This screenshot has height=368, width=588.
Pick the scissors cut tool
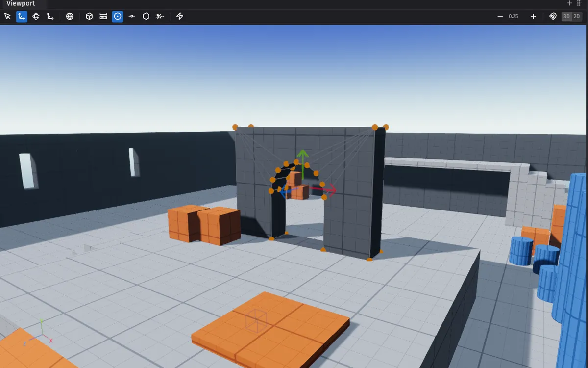160,16
